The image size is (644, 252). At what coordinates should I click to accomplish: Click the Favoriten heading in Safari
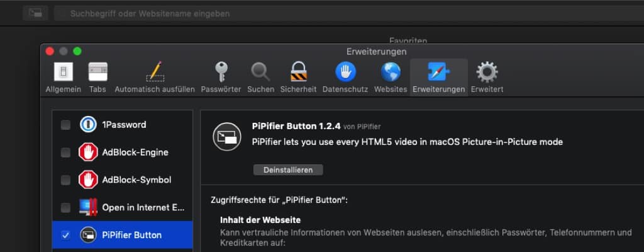[408, 40]
